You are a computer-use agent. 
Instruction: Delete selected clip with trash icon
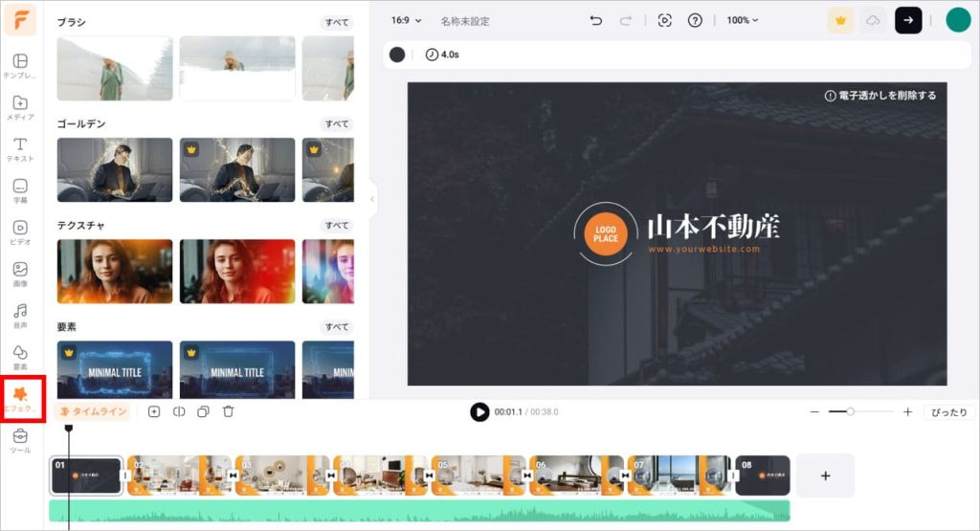228,411
